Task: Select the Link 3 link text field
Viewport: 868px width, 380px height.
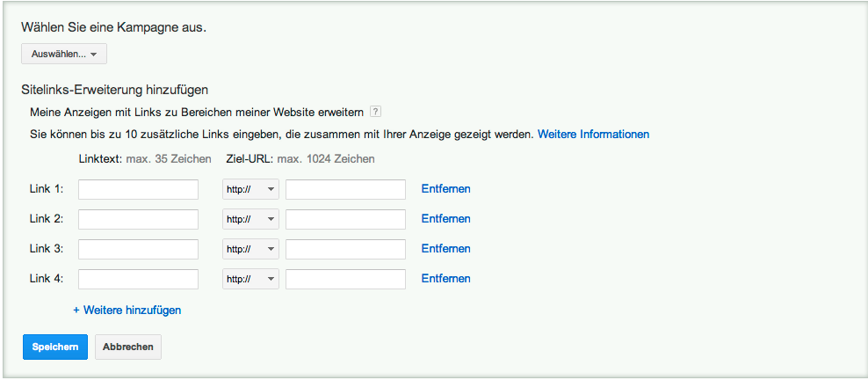Action: point(138,249)
